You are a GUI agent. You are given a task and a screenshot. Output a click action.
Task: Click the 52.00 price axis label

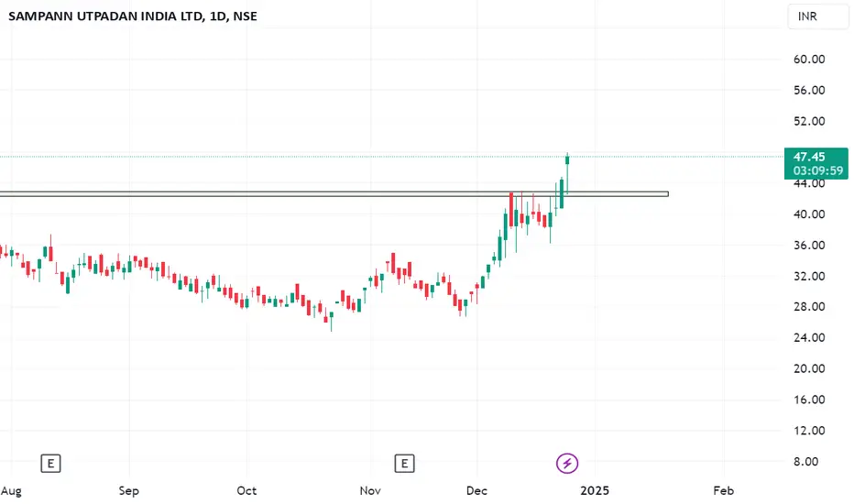point(809,122)
